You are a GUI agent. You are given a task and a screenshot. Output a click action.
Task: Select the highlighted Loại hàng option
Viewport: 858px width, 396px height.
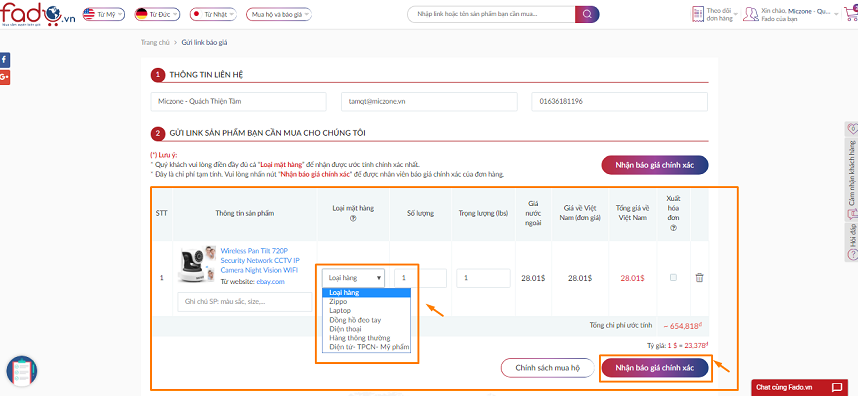coord(366,293)
